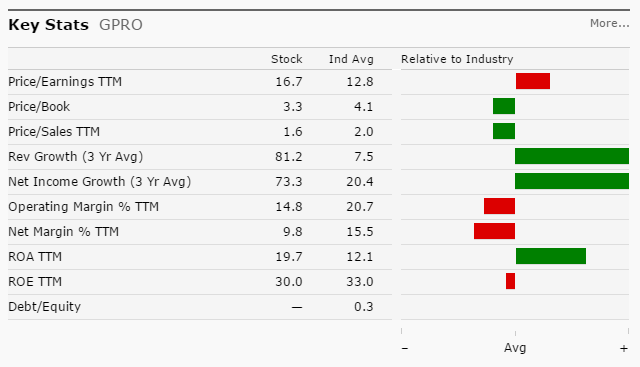
Task: Select the red Price/Earnings TTM bar
Action: click(533, 81)
